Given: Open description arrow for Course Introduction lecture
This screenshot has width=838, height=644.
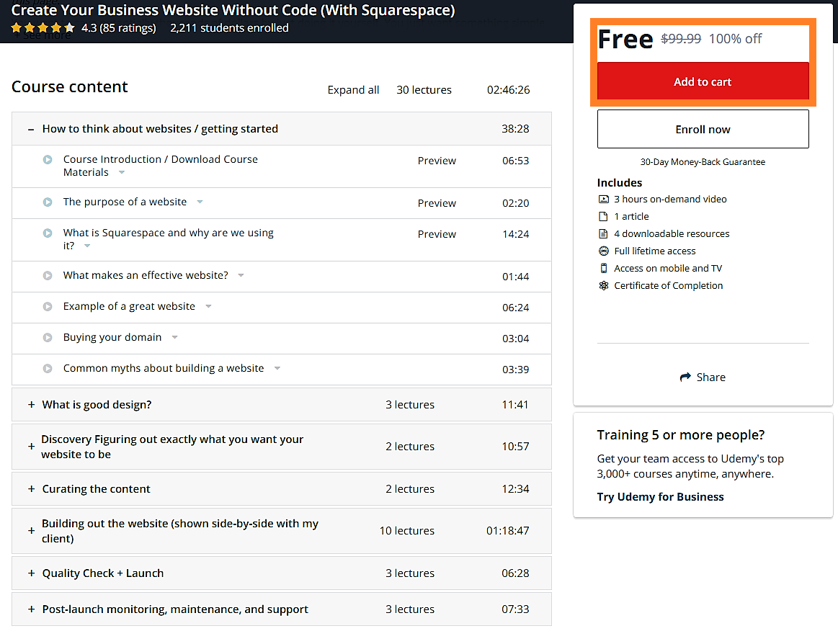Looking at the screenshot, I should click(122, 173).
